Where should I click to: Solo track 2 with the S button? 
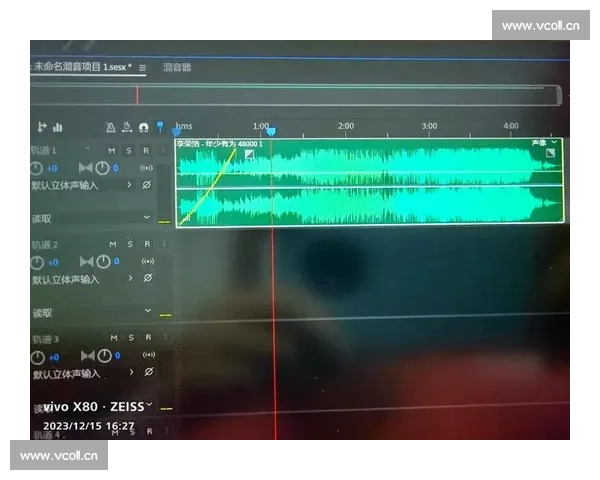tap(130, 245)
